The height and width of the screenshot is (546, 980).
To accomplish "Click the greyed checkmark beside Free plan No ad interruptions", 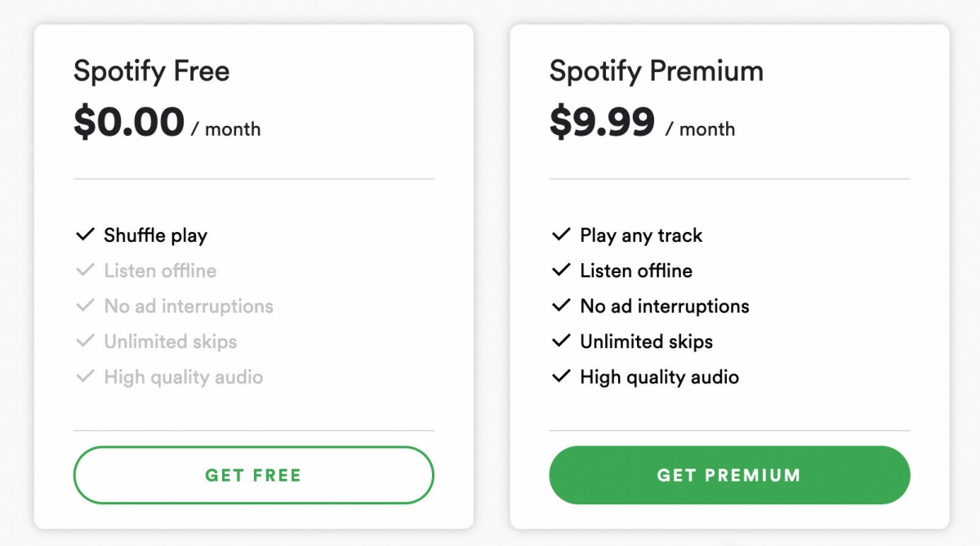I will 85,306.
